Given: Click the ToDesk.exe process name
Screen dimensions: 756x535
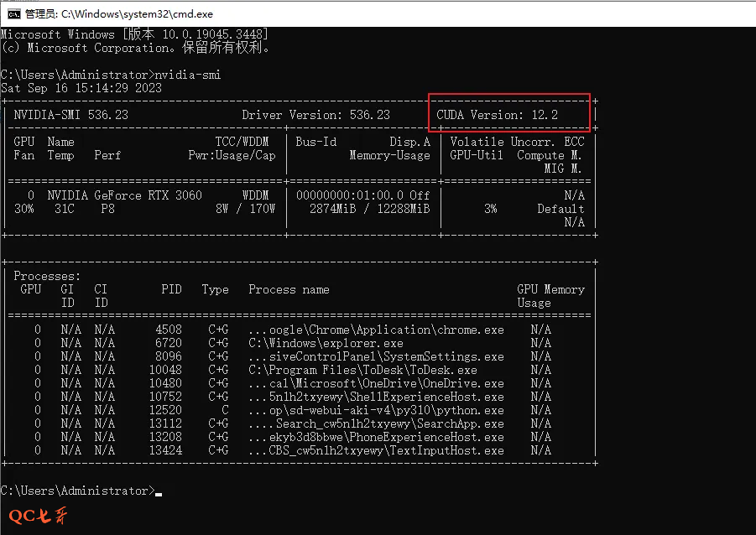Looking at the screenshot, I should tap(362, 370).
